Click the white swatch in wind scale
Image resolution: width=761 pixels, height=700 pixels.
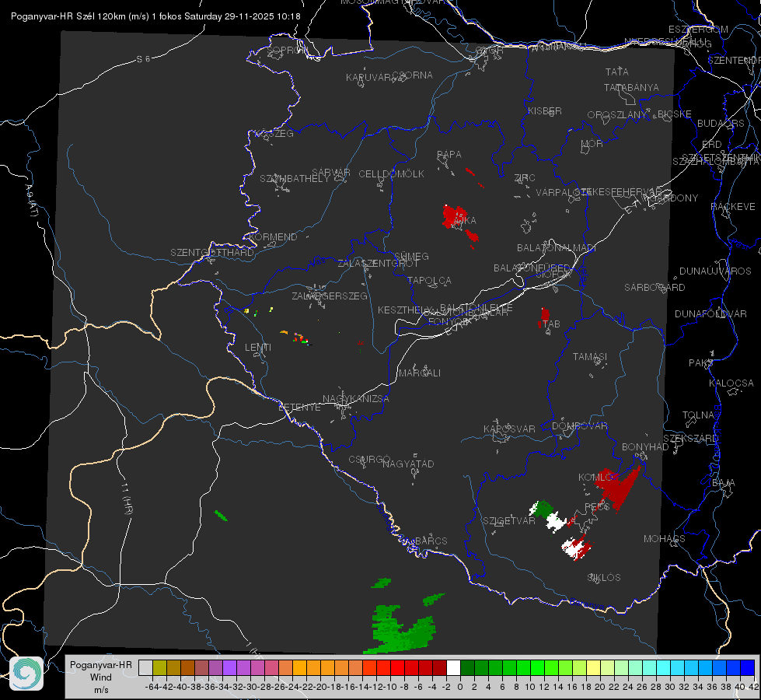point(453,668)
